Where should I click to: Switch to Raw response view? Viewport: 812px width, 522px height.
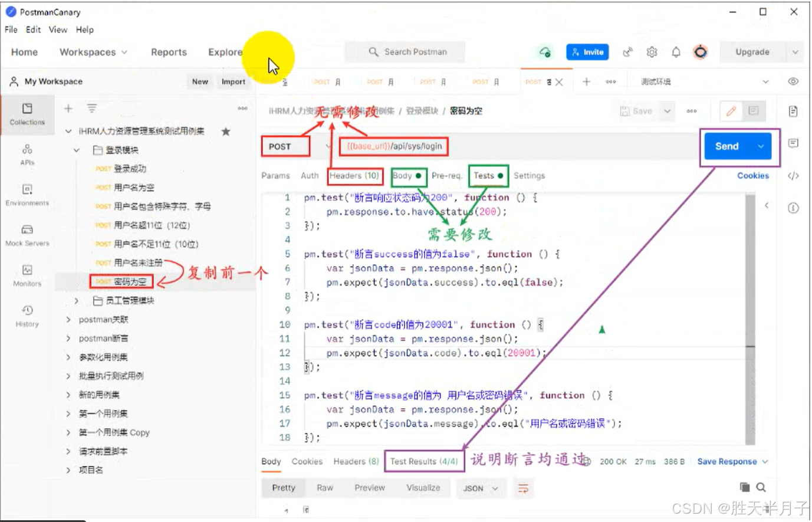[x=325, y=488]
